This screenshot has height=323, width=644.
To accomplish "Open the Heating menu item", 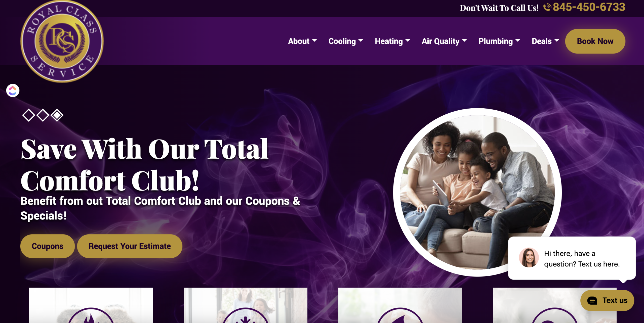I will (392, 41).
